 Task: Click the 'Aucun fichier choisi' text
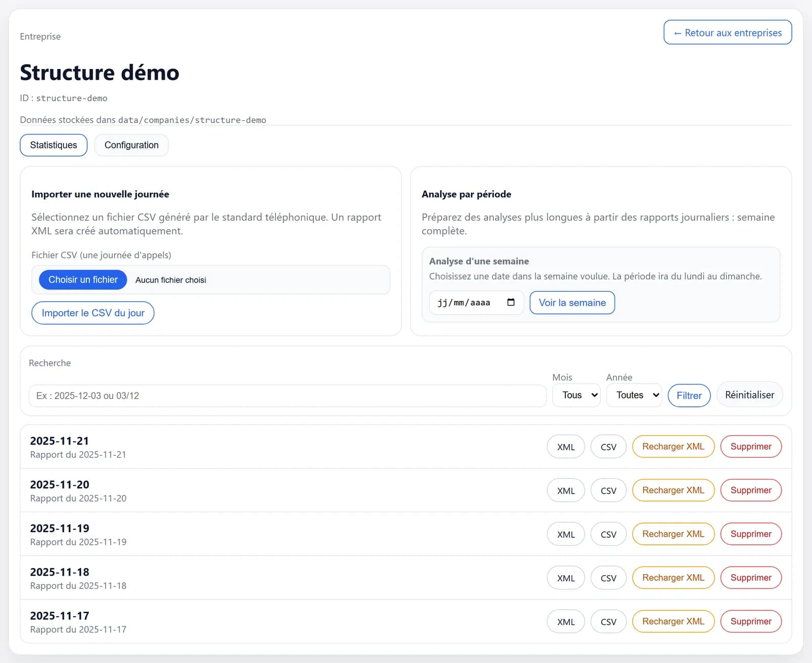coord(171,280)
